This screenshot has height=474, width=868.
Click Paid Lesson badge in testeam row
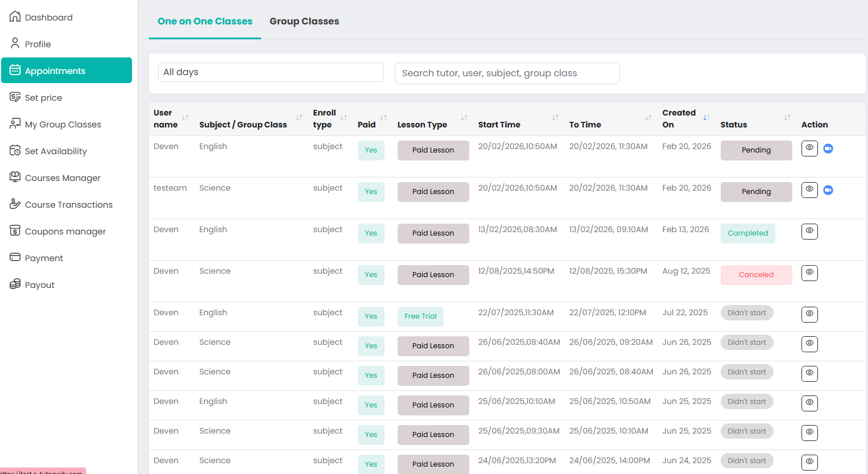click(433, 192)
